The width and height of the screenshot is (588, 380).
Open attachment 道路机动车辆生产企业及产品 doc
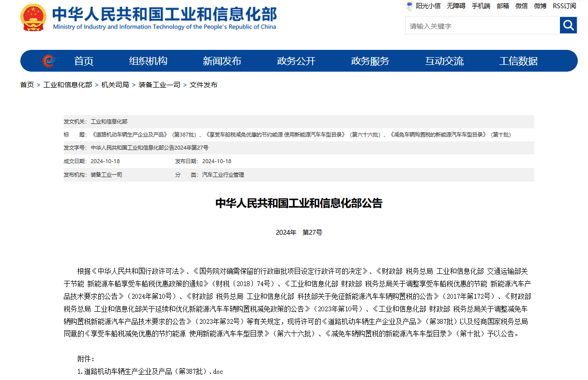click(x=150, y=372)
